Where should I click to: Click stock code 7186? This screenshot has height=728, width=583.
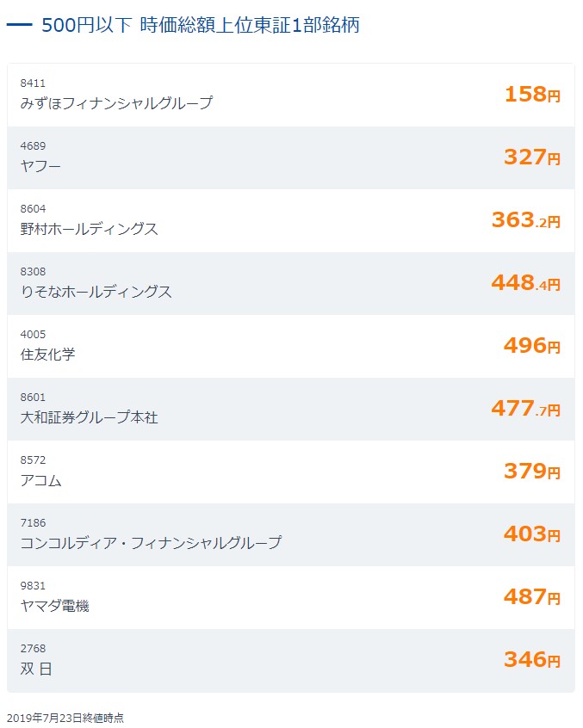[x=33, y=523]
